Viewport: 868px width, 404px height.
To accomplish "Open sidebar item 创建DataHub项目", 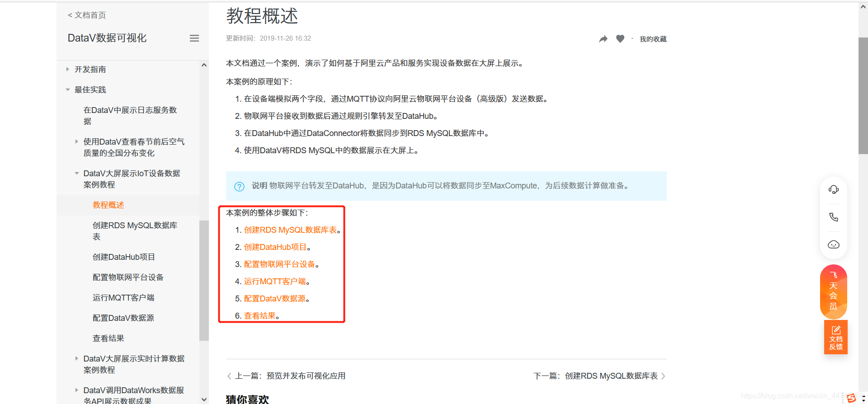I will 123,257.
